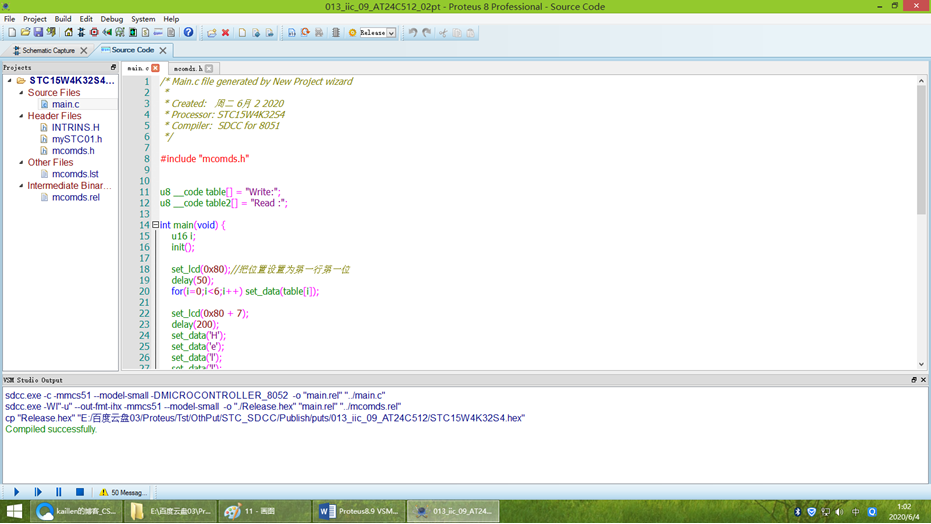Select INTRINS.H header file
Viewport: 931px width, 524px height.
pos(75,127)
